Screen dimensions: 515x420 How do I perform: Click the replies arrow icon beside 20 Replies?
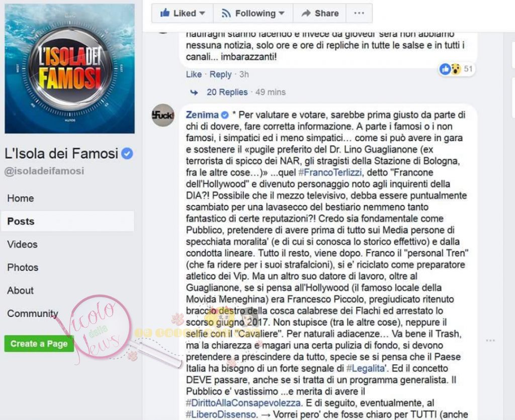coord(194,92)
